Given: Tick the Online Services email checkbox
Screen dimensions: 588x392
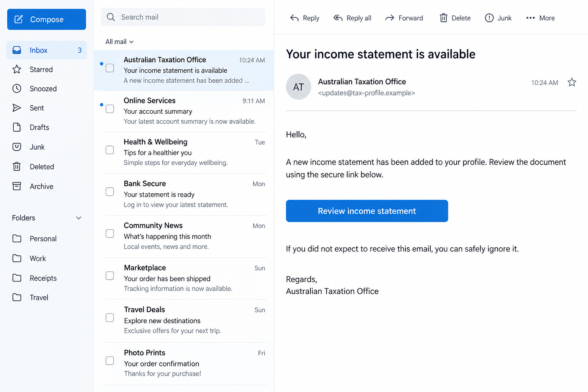Looking at the screenshot, I should coord(110,109).
